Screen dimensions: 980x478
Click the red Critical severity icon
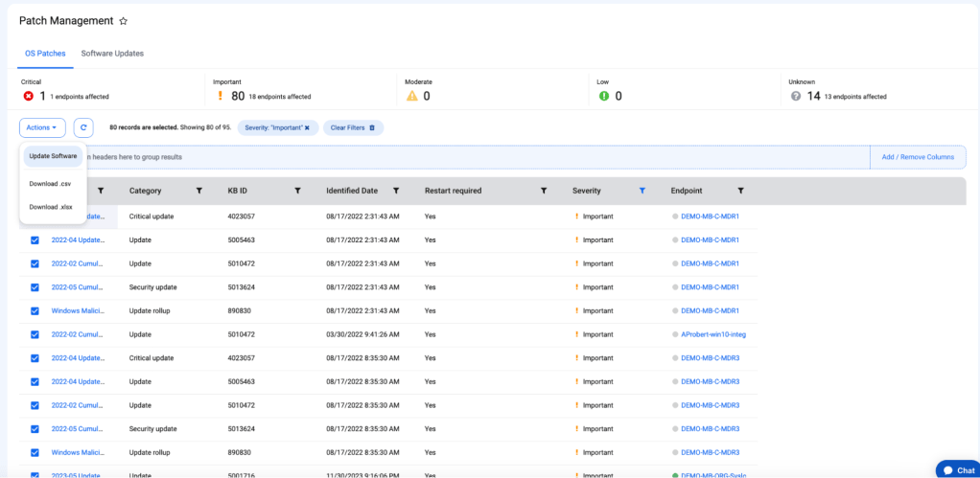[28, 96]
